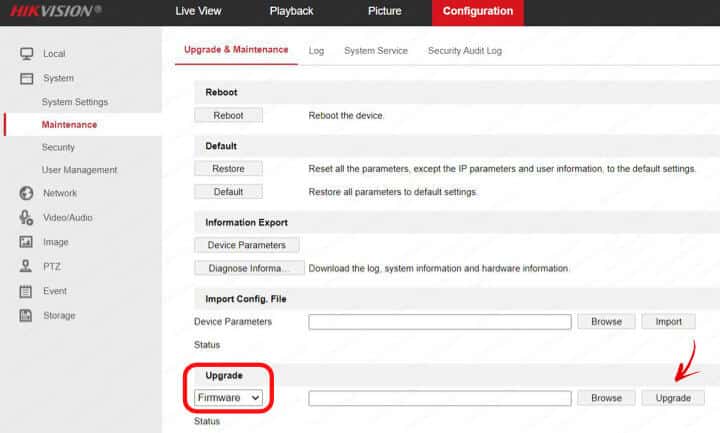Switch to the Live View tab
This screenshot has width=720, height=433.
tap(198, 12)
